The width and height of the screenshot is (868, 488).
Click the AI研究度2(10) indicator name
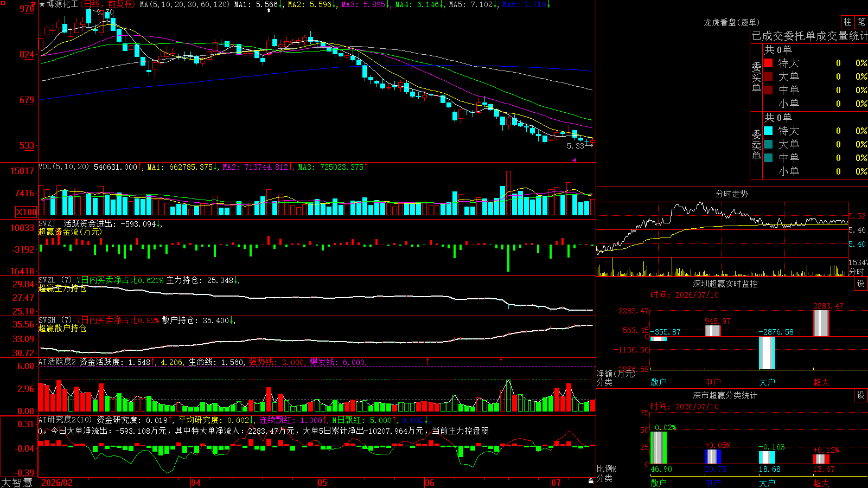coord(65,420)
